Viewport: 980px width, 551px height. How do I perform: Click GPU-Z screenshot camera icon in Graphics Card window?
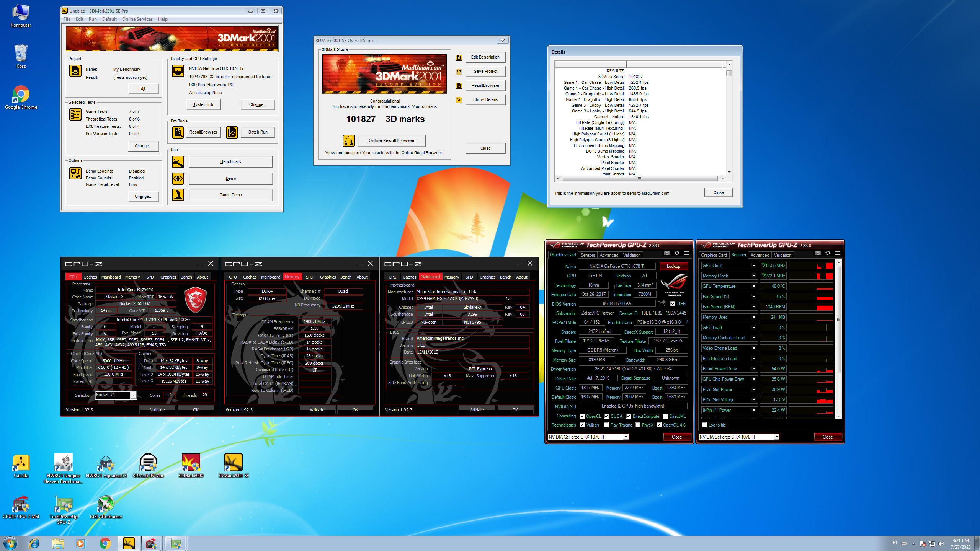click(667, 253)
